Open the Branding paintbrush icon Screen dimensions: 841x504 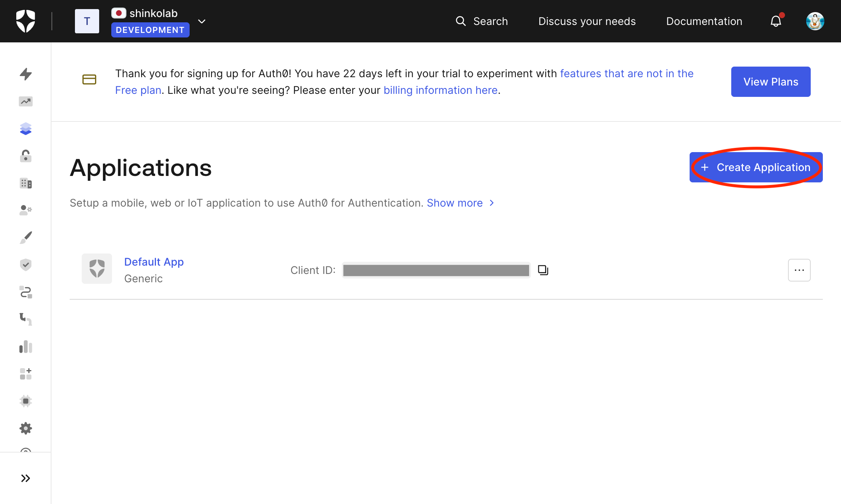coord(25,237)
